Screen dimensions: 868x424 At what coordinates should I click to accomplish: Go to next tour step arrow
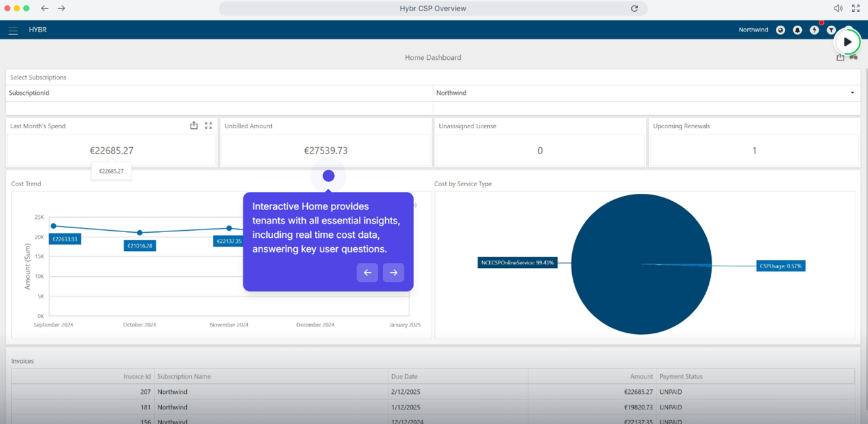click(x=393, y=272)
